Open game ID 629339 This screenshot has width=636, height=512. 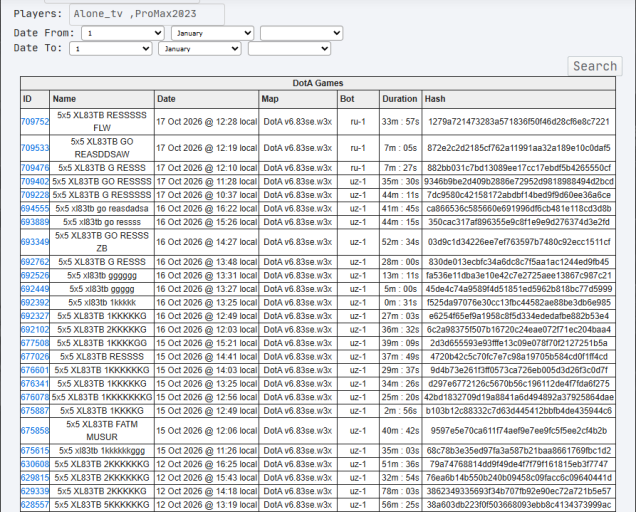click(x=35, y=491)
